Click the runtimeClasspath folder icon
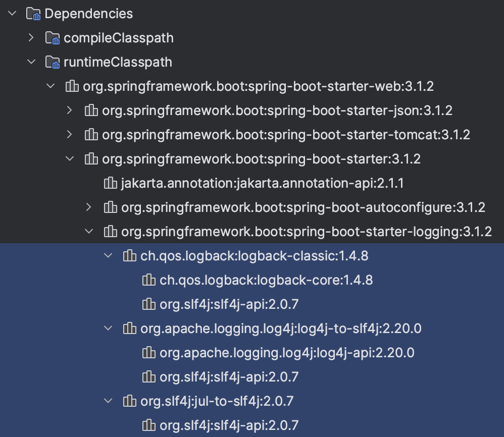 pos(52,62)
